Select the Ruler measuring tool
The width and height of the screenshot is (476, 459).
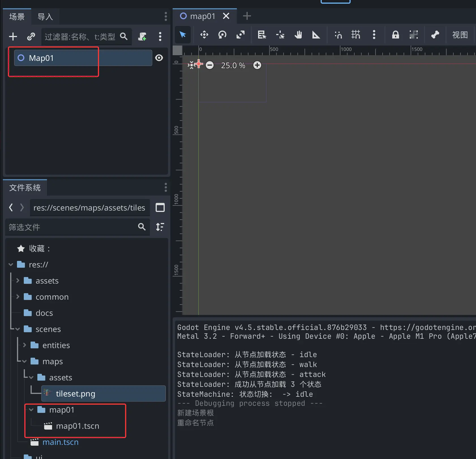pos(316,35)
